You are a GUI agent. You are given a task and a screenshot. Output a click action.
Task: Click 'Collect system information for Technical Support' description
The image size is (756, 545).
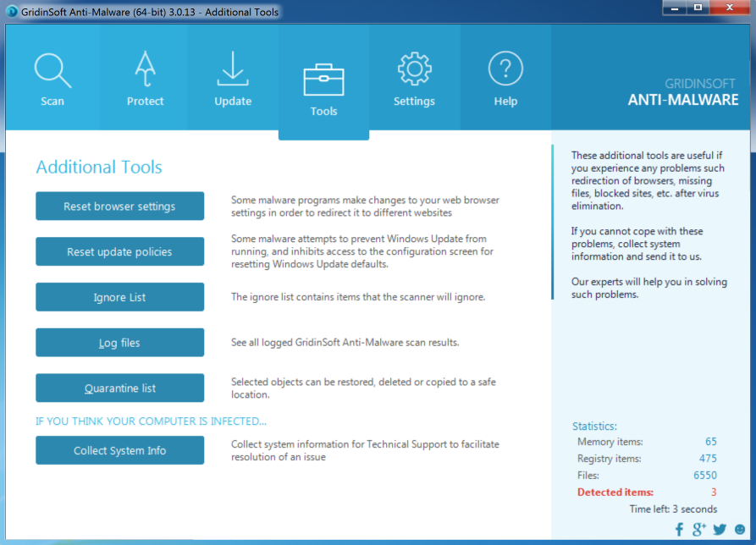(365, 450)
